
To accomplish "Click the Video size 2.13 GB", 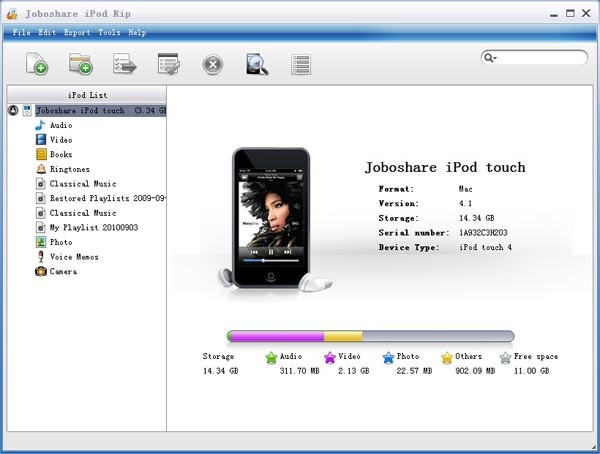I will tap(354, 371).
